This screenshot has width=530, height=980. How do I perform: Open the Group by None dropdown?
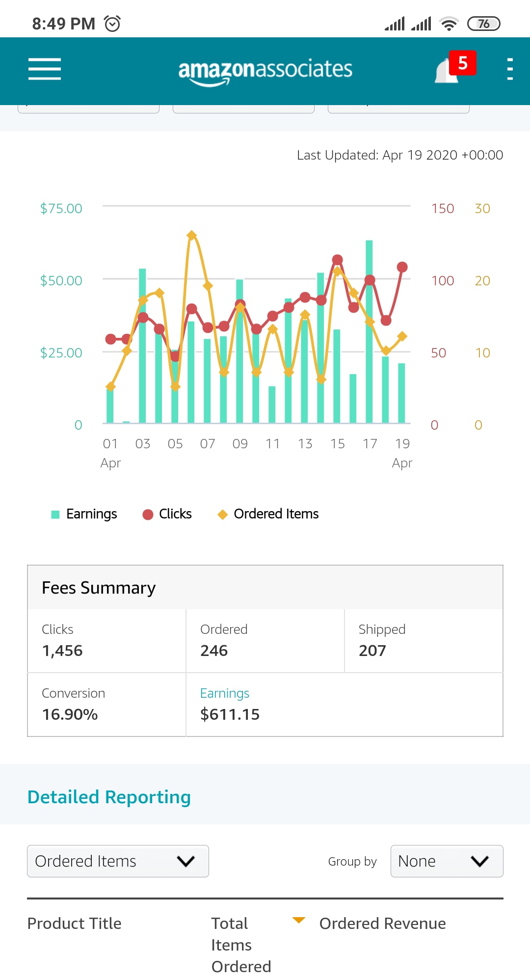pyautogui.click(x=447, y=861)
